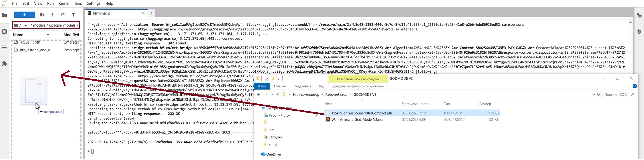This screenshot has height=160, width=644.
Task: Click the blue New Launcher plus button
Action: (x=24, y=15)
